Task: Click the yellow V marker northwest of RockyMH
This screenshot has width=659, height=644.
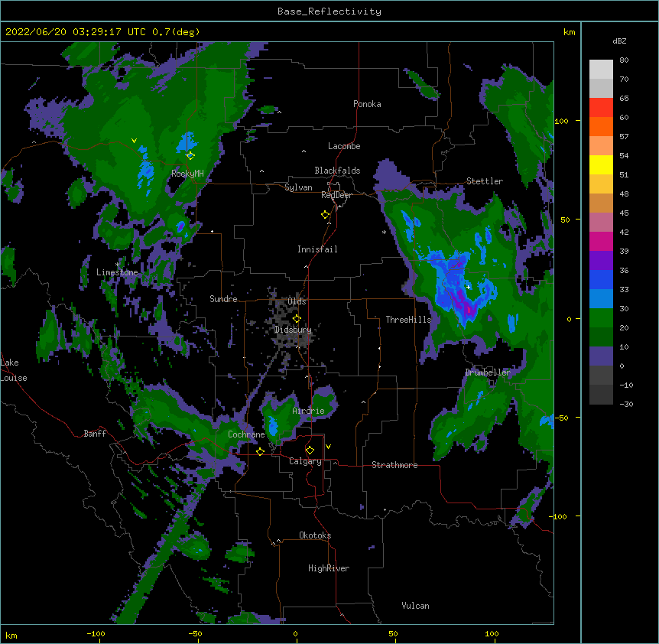Action: 134,141
